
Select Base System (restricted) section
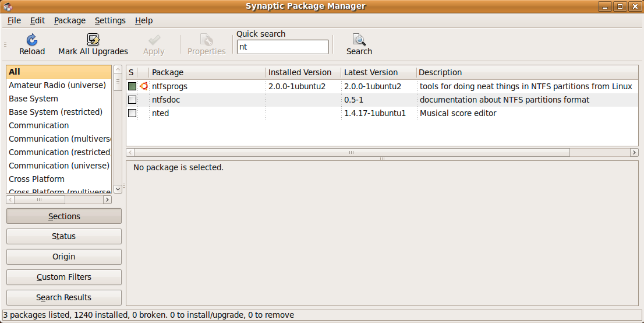click(59, 112)
